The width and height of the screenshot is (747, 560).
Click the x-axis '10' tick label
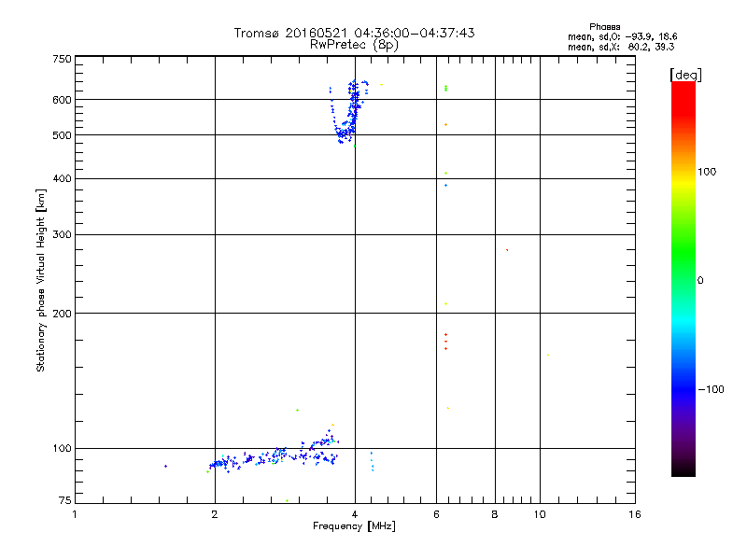click(540, 514)
